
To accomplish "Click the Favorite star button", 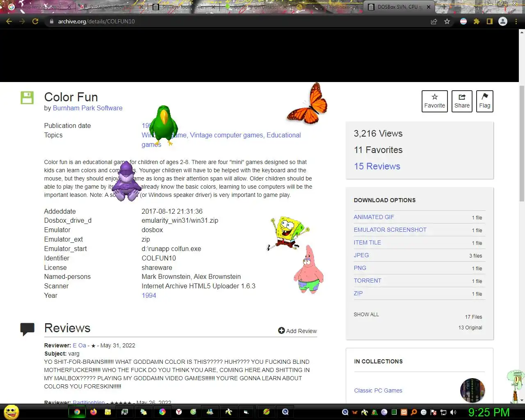I will (435, 101).
